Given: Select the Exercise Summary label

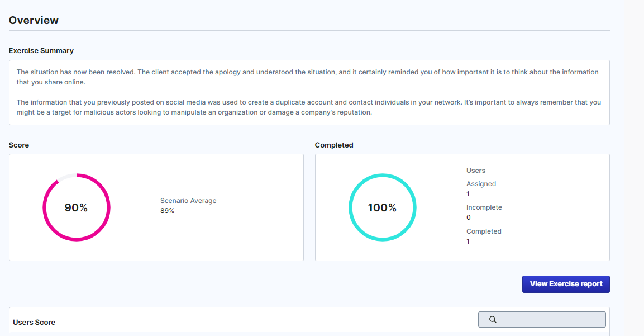Looking at the screenshot, I should coord(41,51).
